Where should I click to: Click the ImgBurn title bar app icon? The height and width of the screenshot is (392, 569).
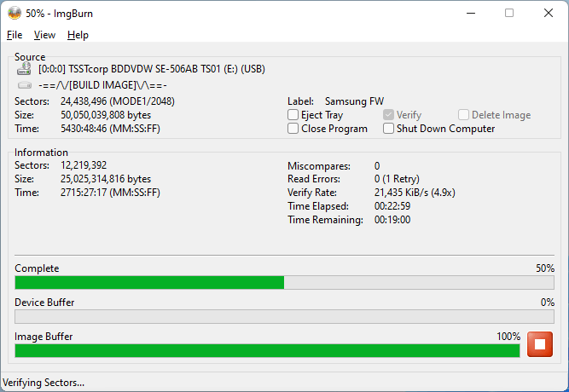pos(15,13)
